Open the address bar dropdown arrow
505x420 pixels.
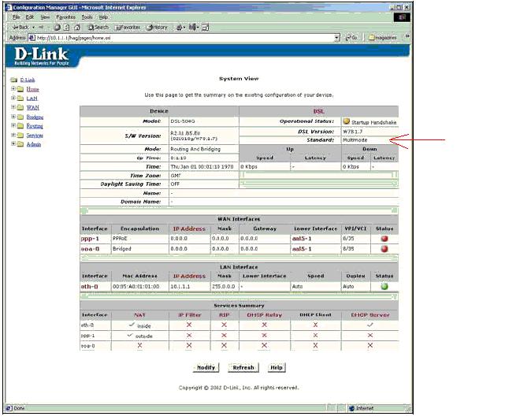tap(337, 38)
